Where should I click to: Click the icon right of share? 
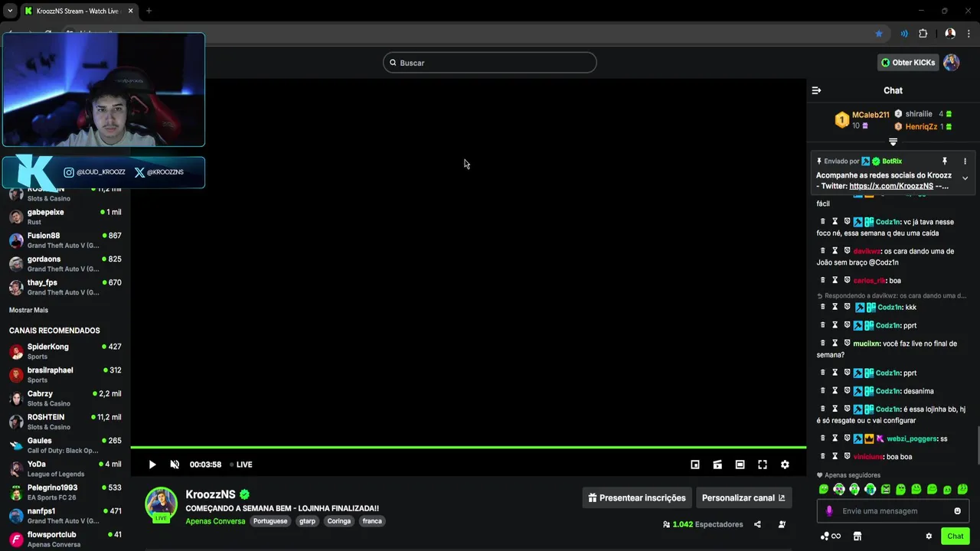782,524
